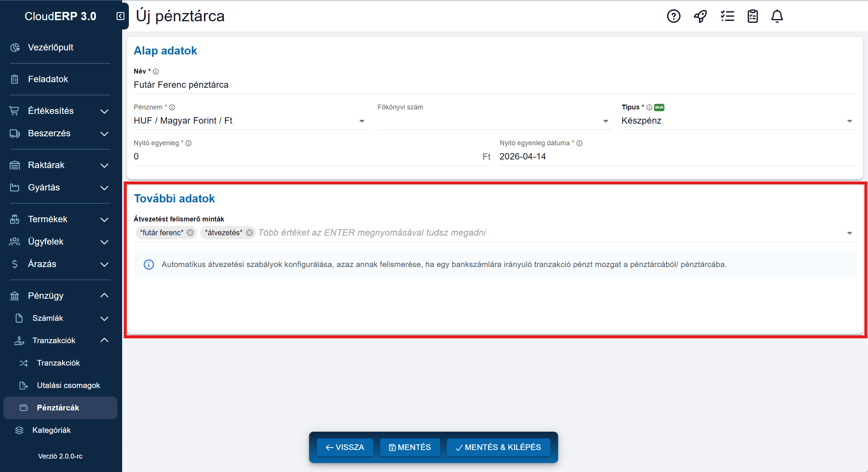Collapse the sidebar with the arrow icon
868x472 pixels.
120,16
